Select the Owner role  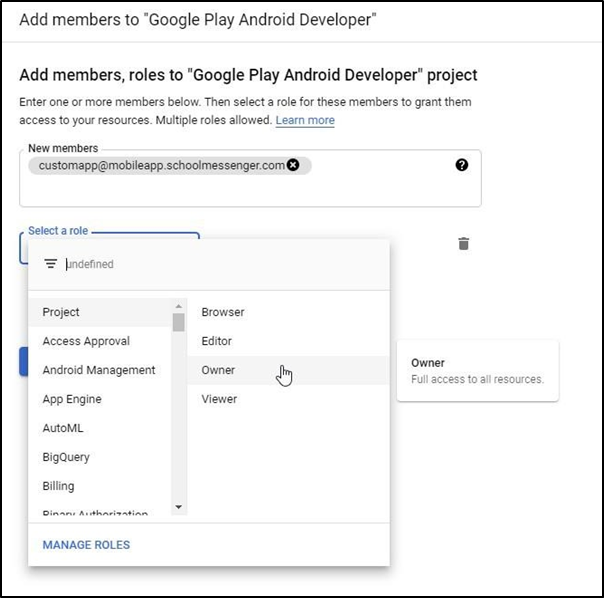click(219, 370)
